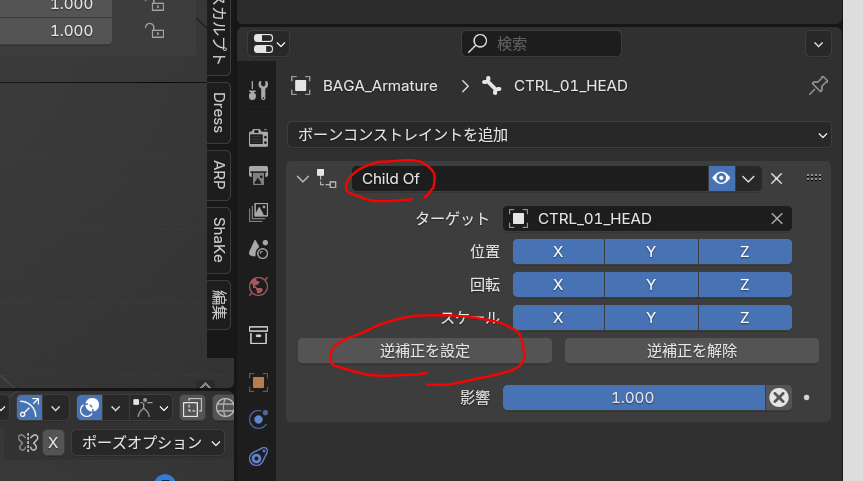Viewport: 863px width, 481px height.
Task: Open the View Layer properties tab
Action: pyautogui.click(x=259, y=212)
